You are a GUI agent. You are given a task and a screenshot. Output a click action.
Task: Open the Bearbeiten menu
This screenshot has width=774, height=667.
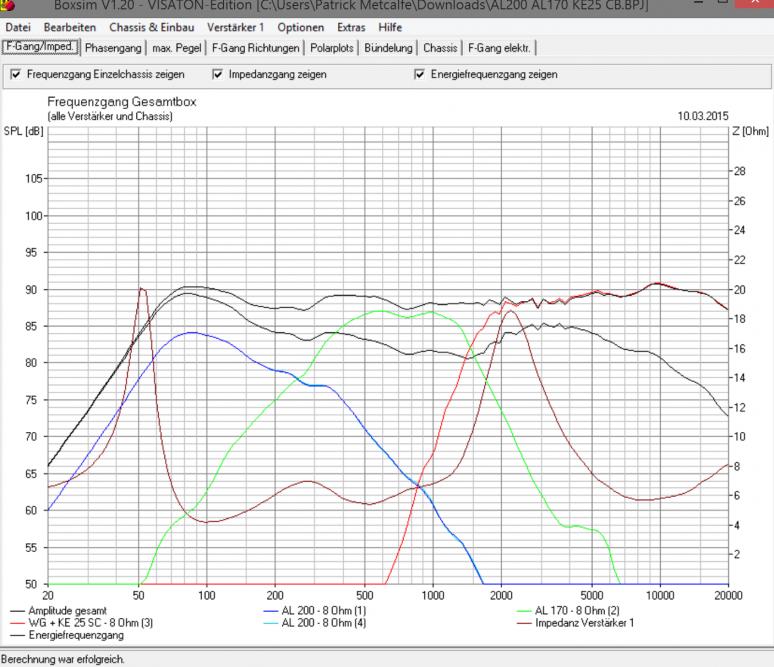coord(70,26)
